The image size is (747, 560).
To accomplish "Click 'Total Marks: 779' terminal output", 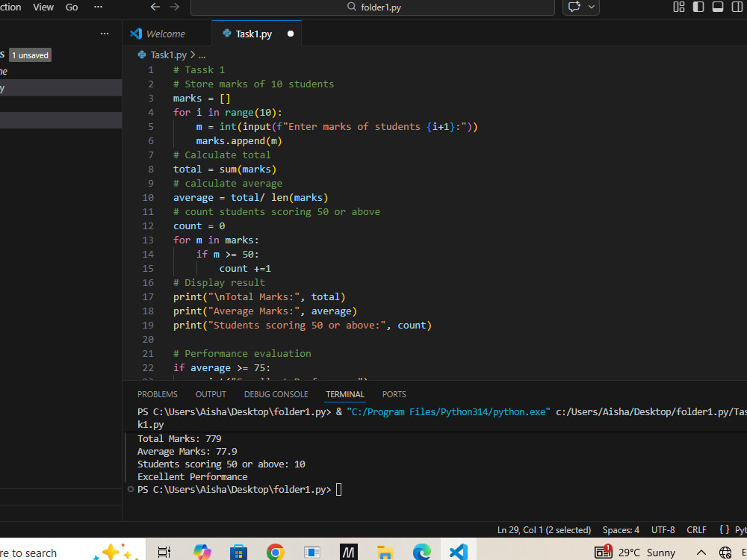I will point(179,438).
